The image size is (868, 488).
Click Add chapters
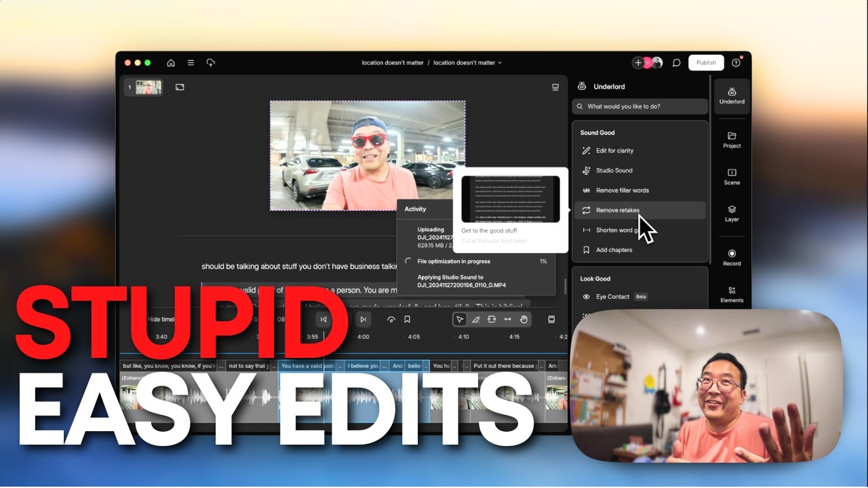coord(639,250)
